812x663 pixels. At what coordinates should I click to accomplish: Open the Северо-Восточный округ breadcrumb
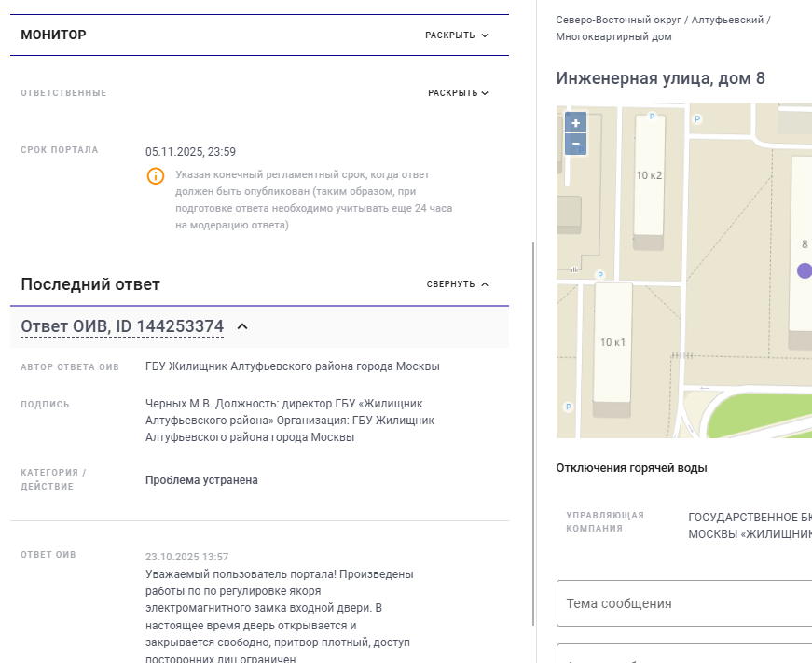point(617,20)
